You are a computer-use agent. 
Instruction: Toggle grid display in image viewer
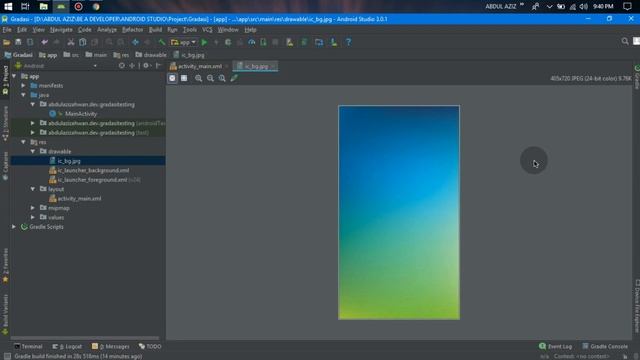[x=184, y=78]
